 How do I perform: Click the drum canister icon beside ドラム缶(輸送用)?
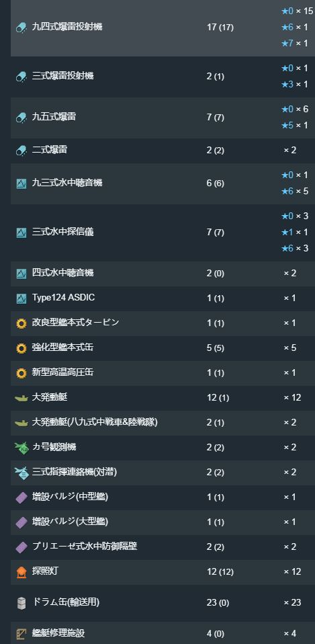(21, 603)
